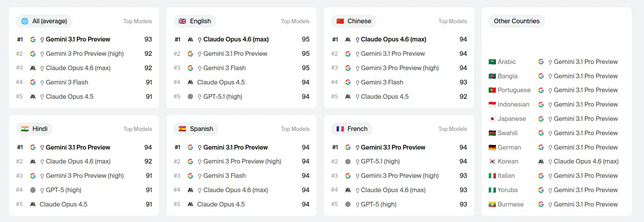Open Gemini 3 Flash in the English card
Viewport: 644px width, 222px height.
click(224, 68)
